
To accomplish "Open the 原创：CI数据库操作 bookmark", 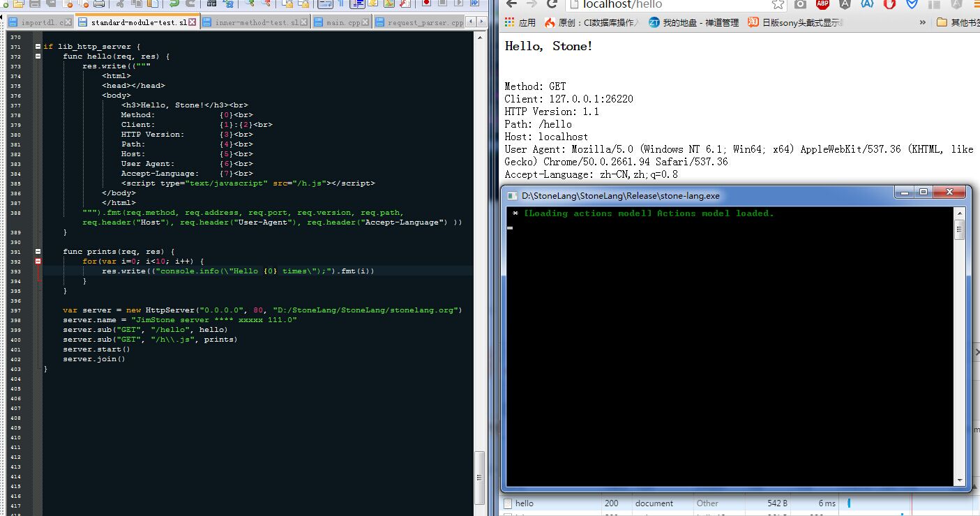I will tap(592, 22).
